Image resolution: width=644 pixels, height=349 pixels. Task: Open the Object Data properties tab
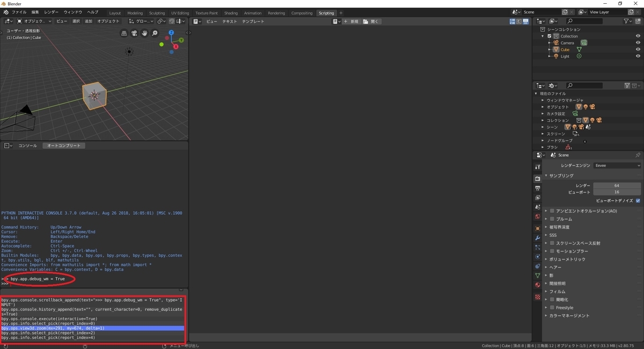click(x=537, y=275)
